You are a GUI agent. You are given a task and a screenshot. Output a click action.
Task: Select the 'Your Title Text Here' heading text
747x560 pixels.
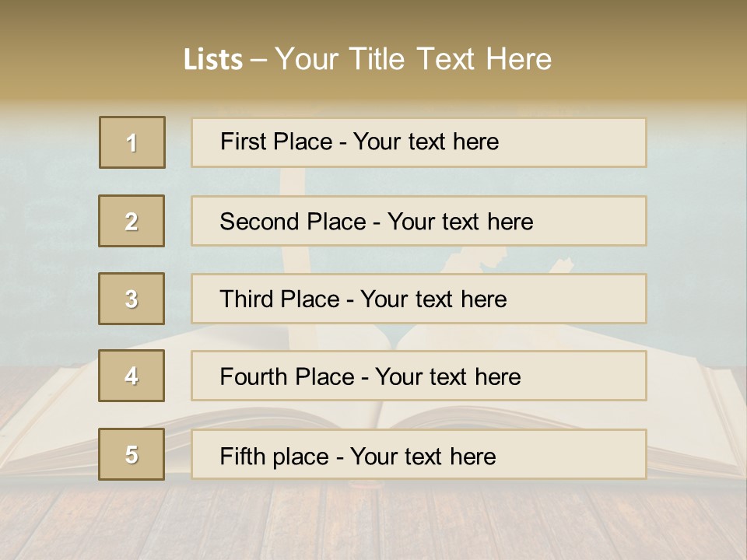tap(413, 59)
